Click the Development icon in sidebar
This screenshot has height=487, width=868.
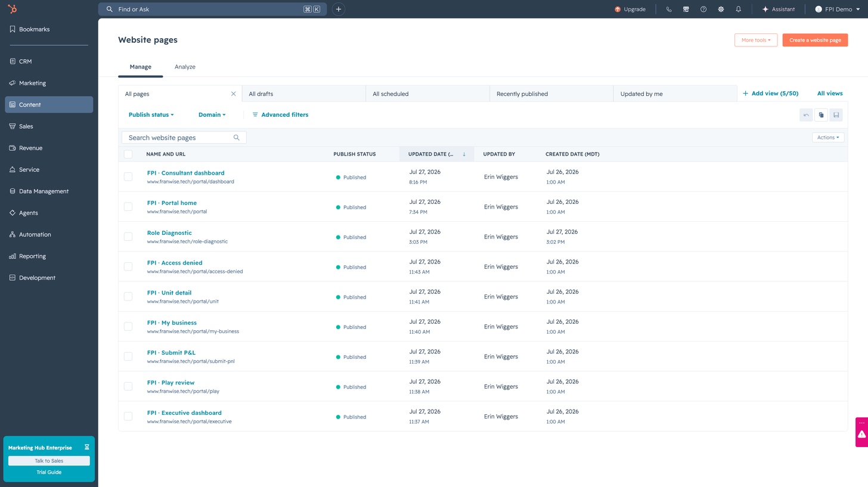[13, 278]
